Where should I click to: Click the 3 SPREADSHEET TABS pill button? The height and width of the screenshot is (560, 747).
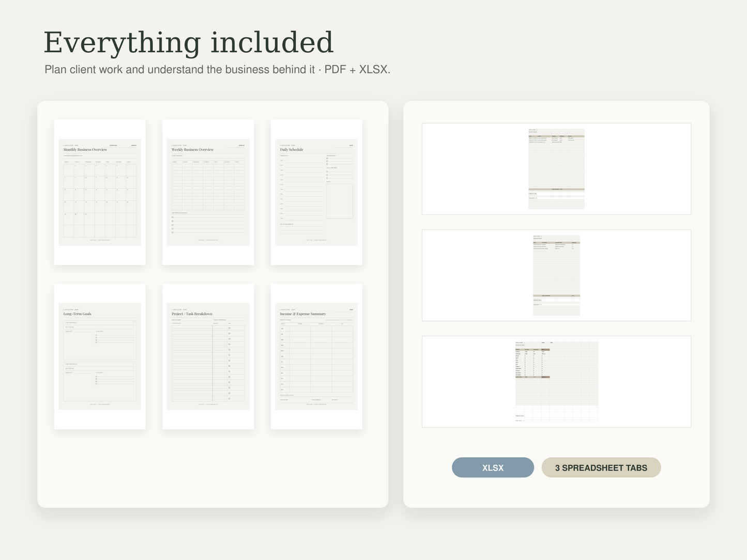tap(601, 468)
